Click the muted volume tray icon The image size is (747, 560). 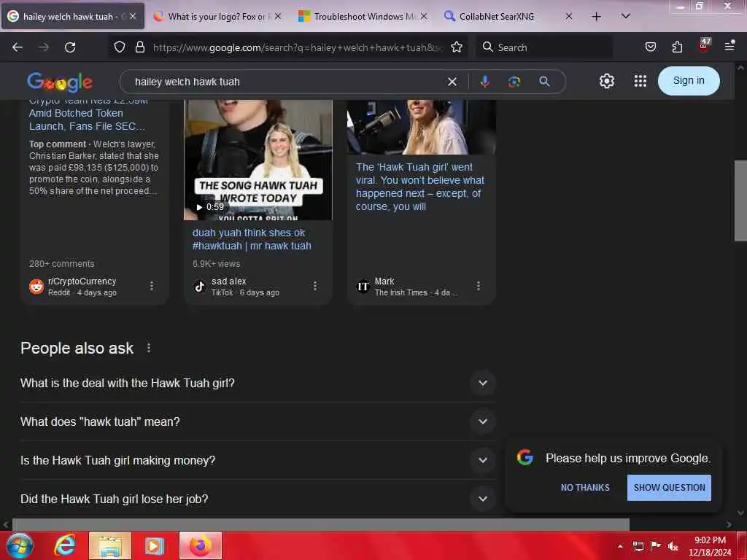tap(673, 546)
